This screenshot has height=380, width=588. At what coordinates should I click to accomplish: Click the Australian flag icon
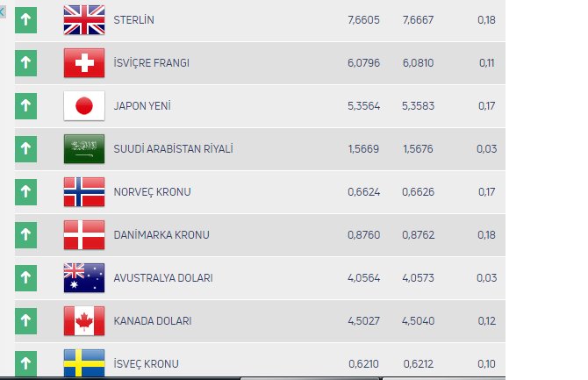tap(84, 277)
